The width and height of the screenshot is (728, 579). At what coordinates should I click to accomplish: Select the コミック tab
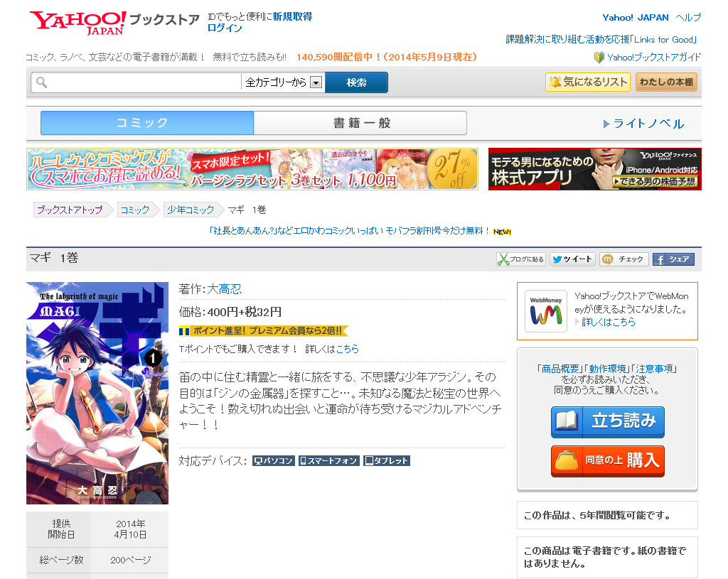tap(147, 123)
